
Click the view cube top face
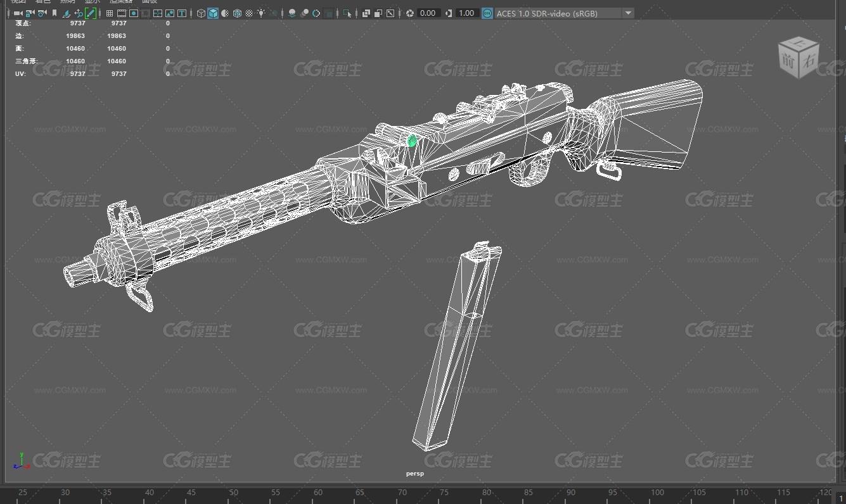click(x=798, y=43)
